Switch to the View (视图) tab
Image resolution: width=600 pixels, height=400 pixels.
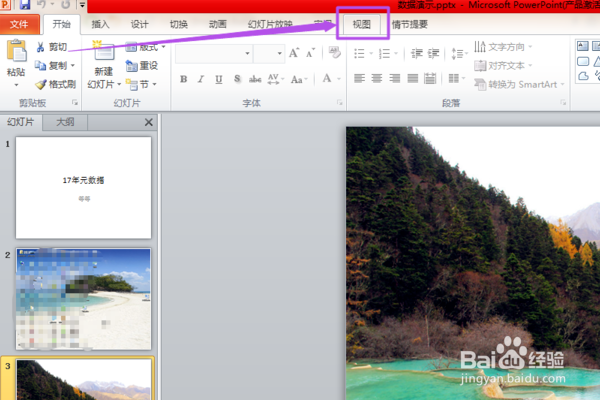coord(362,24)
